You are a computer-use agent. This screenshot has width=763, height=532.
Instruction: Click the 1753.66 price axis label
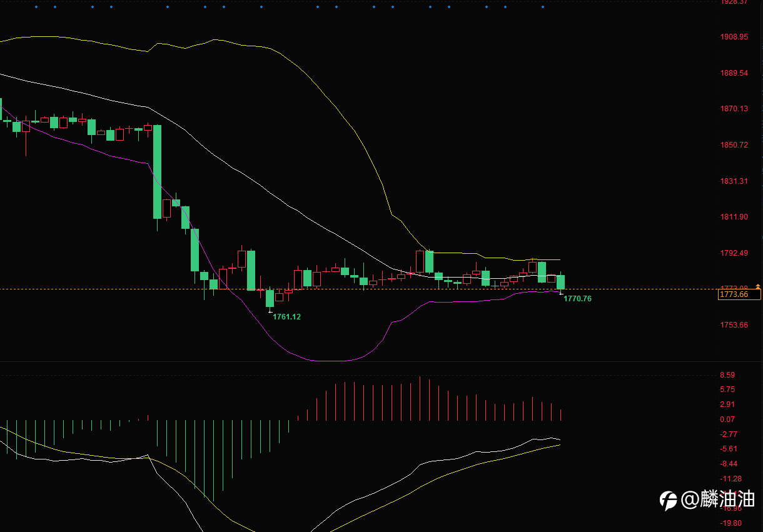(x=734, y=325)
